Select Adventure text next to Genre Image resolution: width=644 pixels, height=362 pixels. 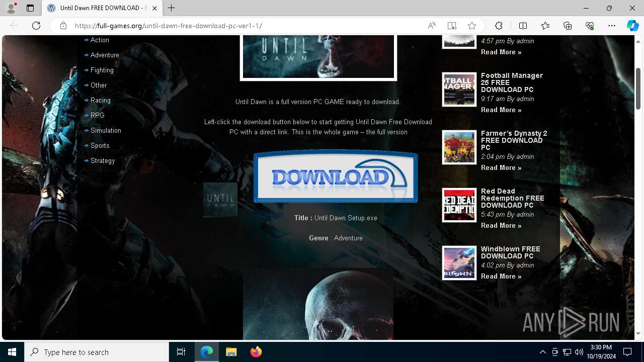pos(348,238)
